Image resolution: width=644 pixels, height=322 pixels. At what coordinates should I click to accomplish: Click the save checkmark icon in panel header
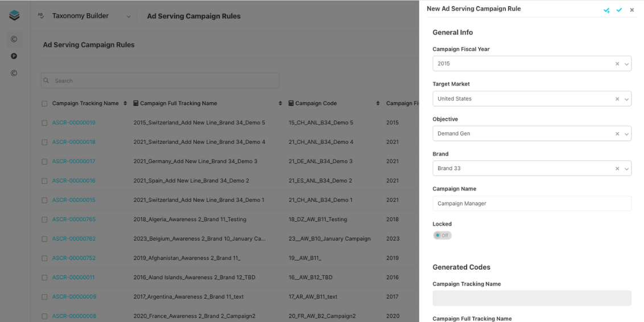(619, 10)
